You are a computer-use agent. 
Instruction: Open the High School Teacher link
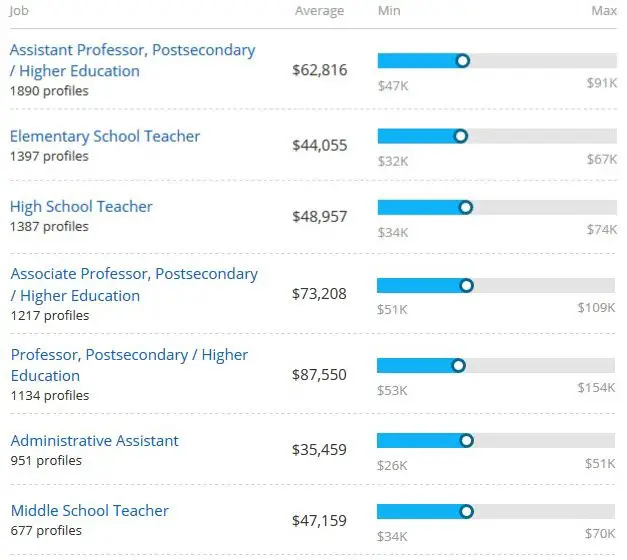[x=81, y=206]
